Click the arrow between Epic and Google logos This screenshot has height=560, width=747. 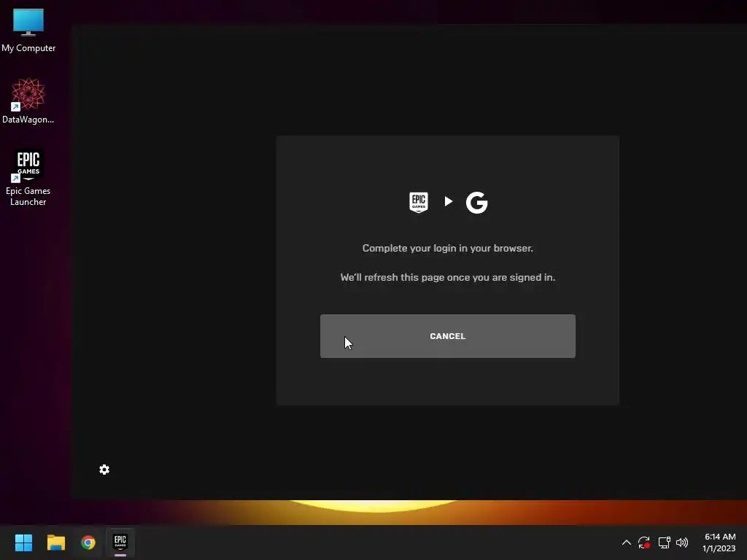(x=449, y=201)
